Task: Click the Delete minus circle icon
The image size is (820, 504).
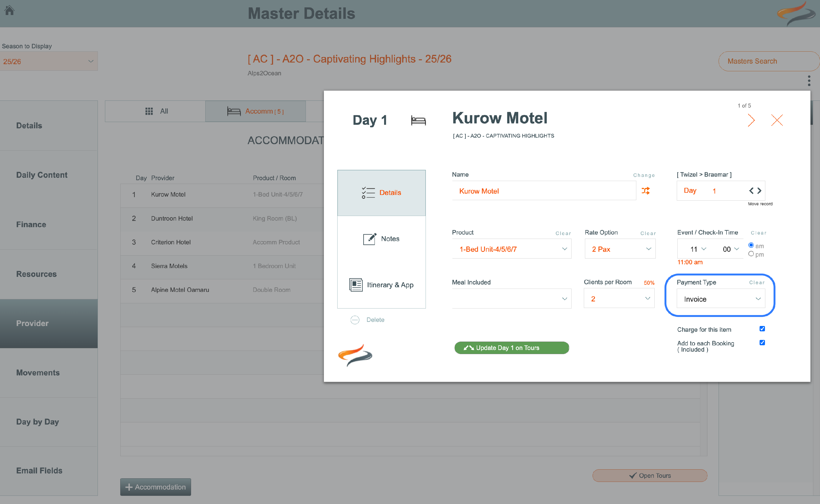Action: click(x=355, y=320)
